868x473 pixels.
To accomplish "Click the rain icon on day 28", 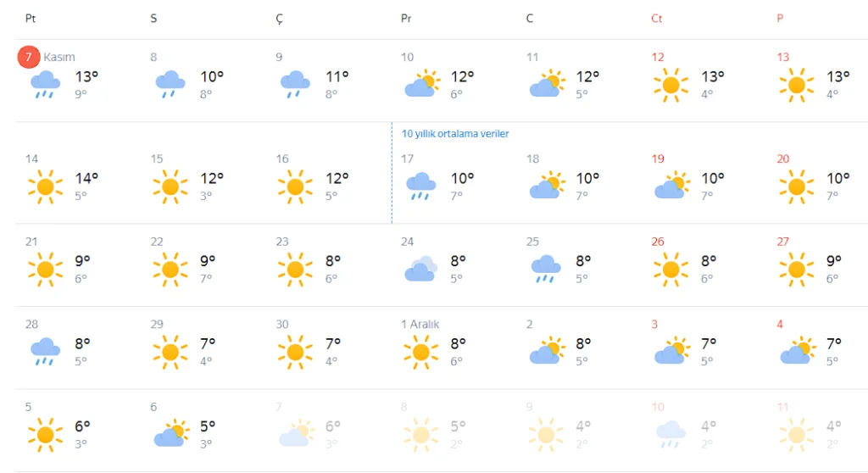I will (45, 352).
